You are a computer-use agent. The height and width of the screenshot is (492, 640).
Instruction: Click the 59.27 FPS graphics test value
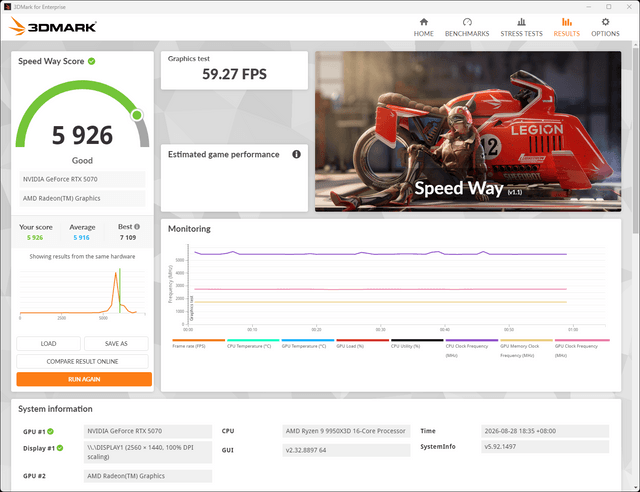tap(234, 74)
